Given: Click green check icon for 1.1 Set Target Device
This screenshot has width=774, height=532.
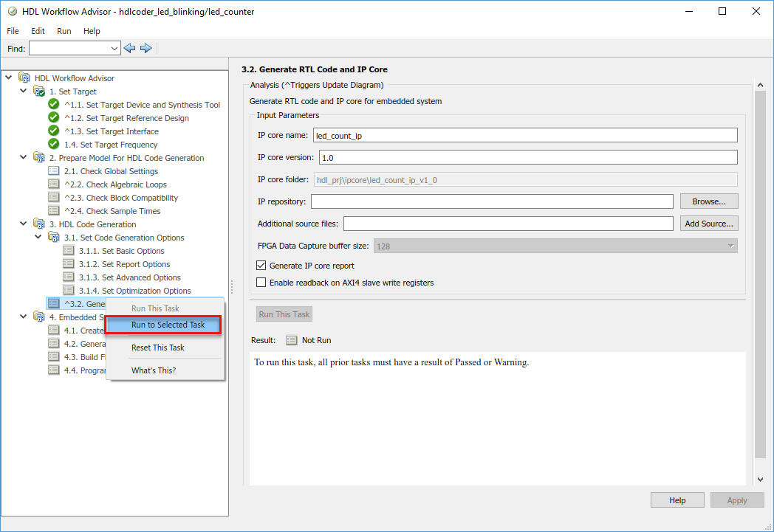Looking at the screenshot, I should [54, 104].
